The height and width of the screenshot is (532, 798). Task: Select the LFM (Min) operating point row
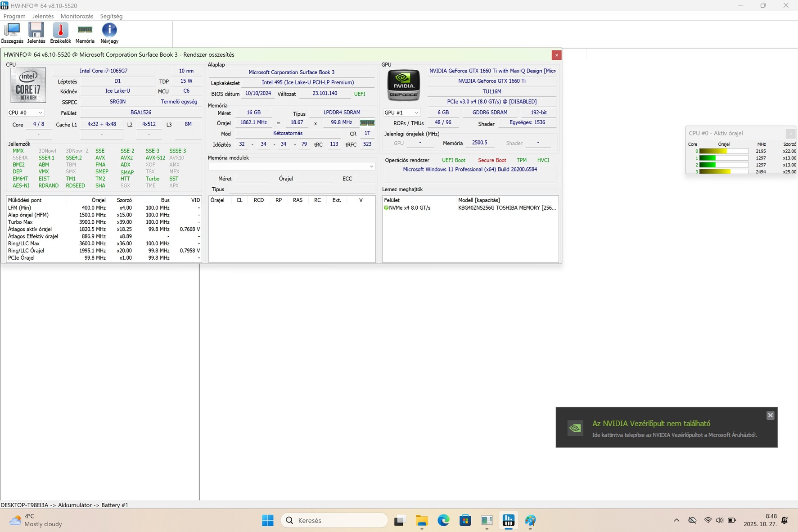tap(104, 208)
